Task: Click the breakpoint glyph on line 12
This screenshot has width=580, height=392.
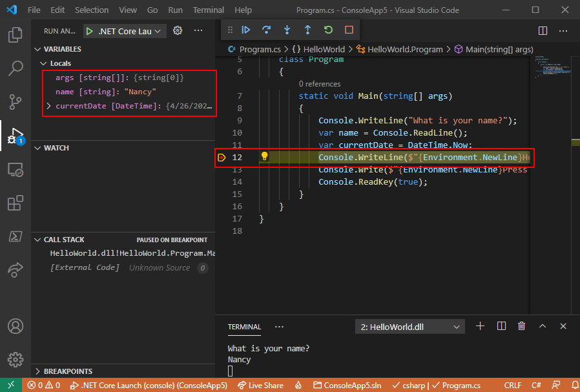Action: tap(222, 157)
